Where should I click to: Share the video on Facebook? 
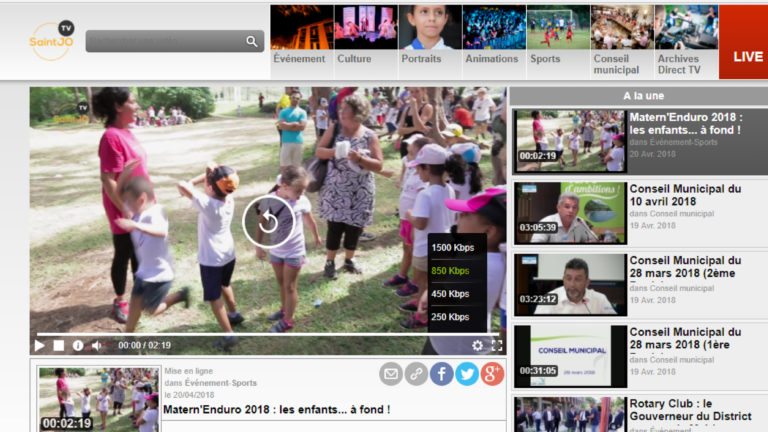[x=442, y=374]
